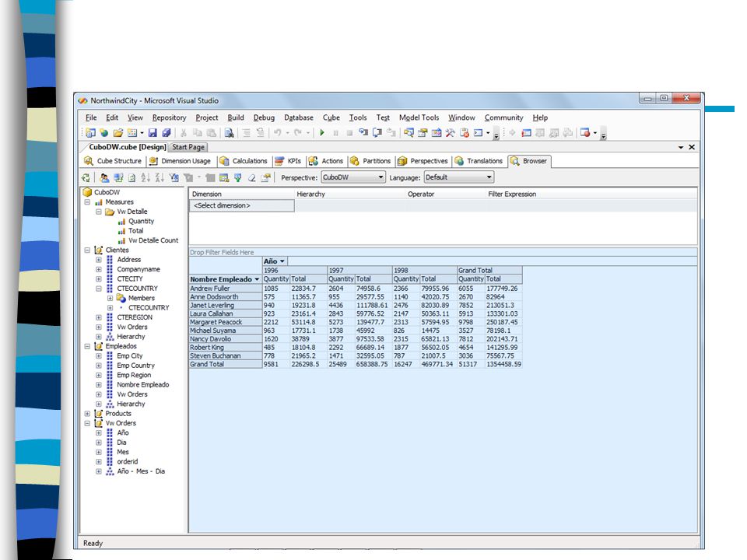Viewport: 747px width, 560px height.
Task: Select the Quantity measure in tree
Action: pos(141,222)
